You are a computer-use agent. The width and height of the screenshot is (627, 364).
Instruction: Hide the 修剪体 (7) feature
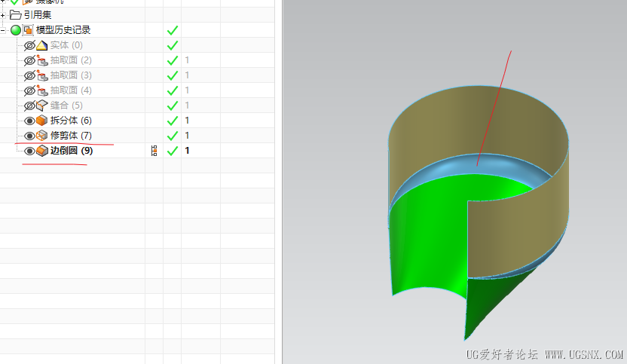tap(29, 136)
